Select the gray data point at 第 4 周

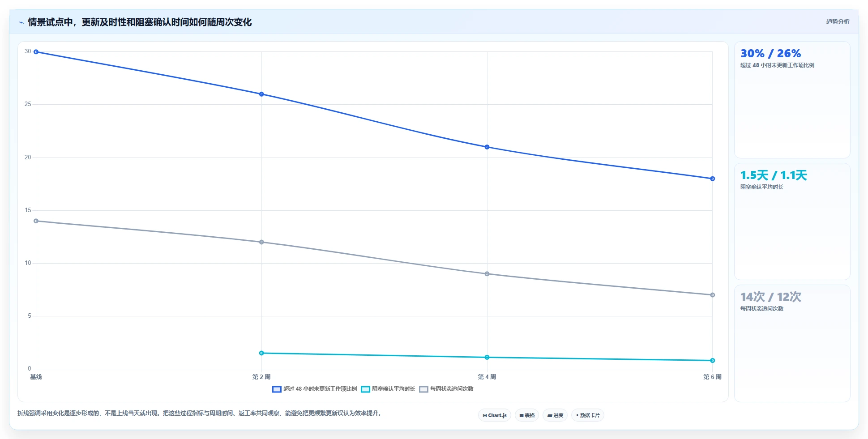coord(487,274)
